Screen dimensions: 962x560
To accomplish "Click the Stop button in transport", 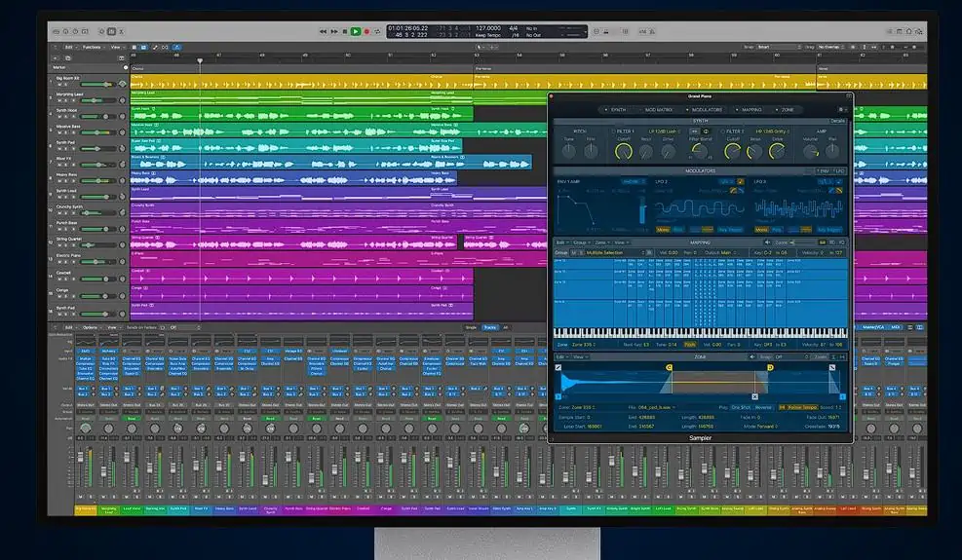I will pyautogui.click(x=345, y=31).
